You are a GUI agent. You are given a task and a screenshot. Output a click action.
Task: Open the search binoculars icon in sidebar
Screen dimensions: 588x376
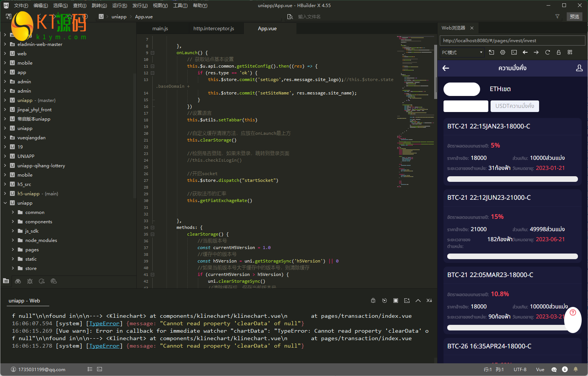click(x=18, y=281)
